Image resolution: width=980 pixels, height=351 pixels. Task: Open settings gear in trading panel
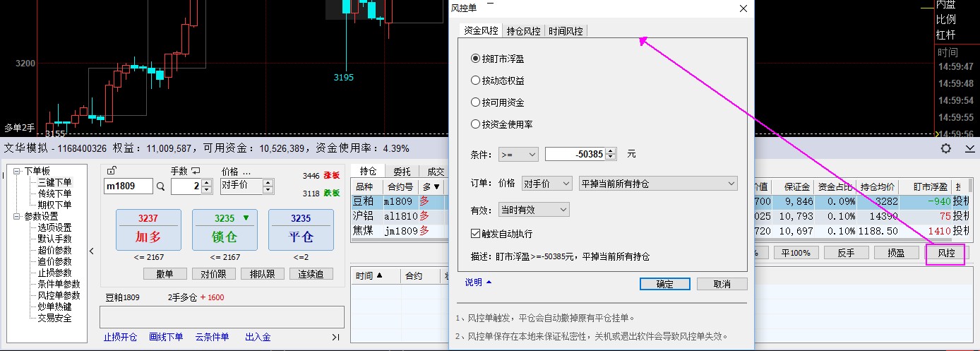point(946,148)
